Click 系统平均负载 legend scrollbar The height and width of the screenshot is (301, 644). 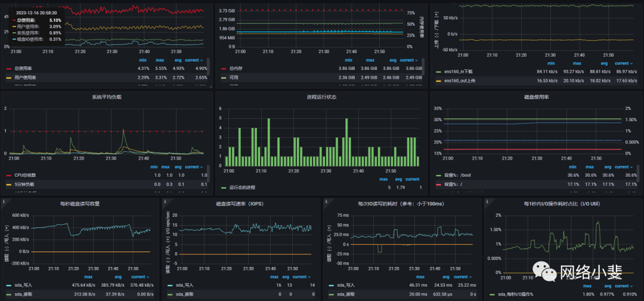tap(208, 174)
